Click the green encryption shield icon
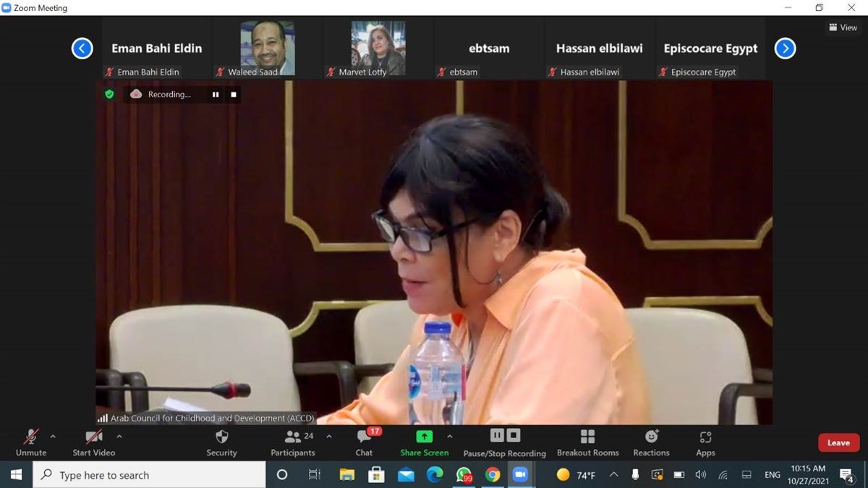 pos(109,94)
